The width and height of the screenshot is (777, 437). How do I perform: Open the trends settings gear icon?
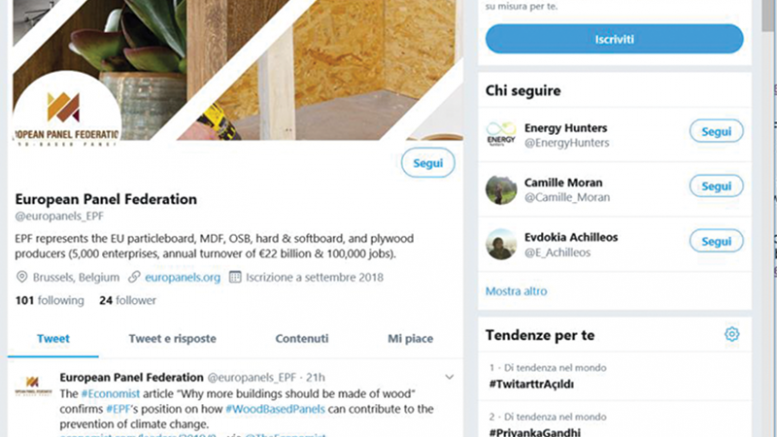731,334
